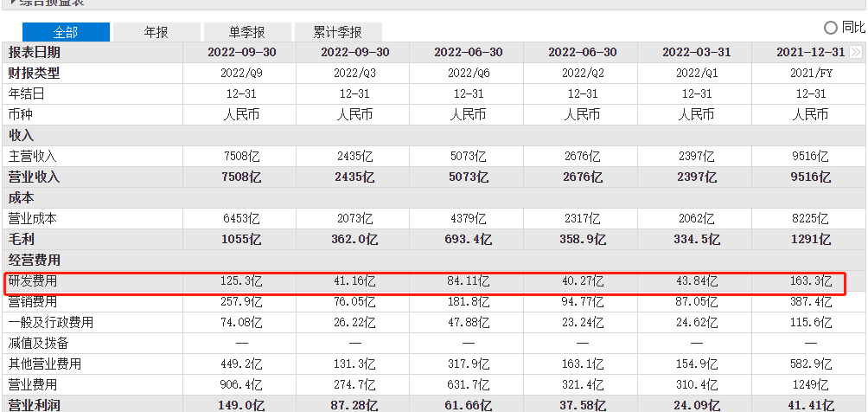Click the 2022-03-31 column header

696,53
